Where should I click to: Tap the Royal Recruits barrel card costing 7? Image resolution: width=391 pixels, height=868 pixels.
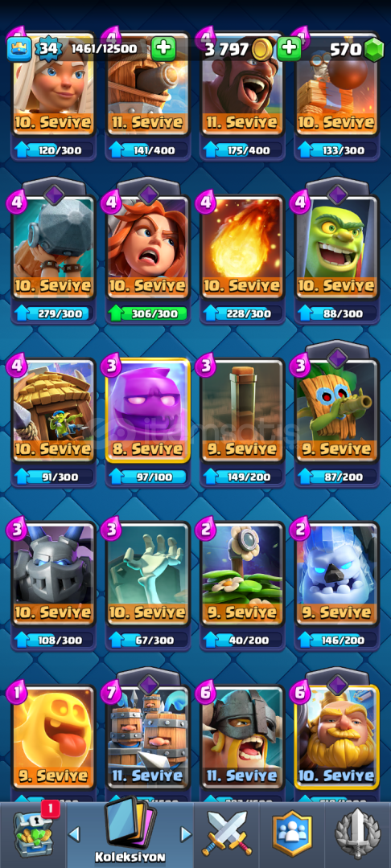pyautogui.click(x=147, y=736)
